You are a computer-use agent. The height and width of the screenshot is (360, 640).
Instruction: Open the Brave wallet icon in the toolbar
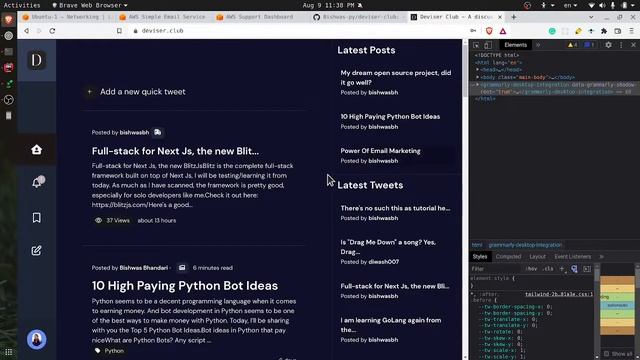tap(618, 31)
